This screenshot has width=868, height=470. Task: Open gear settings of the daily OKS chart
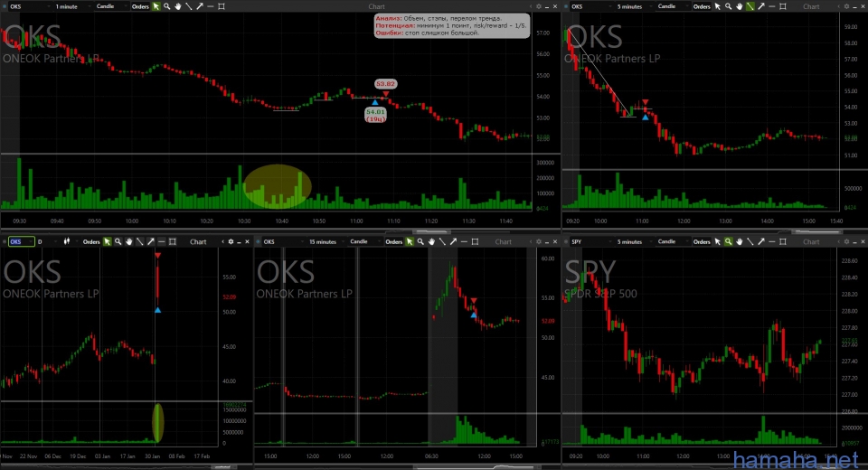pyautogui.click(x=231, y=242)
